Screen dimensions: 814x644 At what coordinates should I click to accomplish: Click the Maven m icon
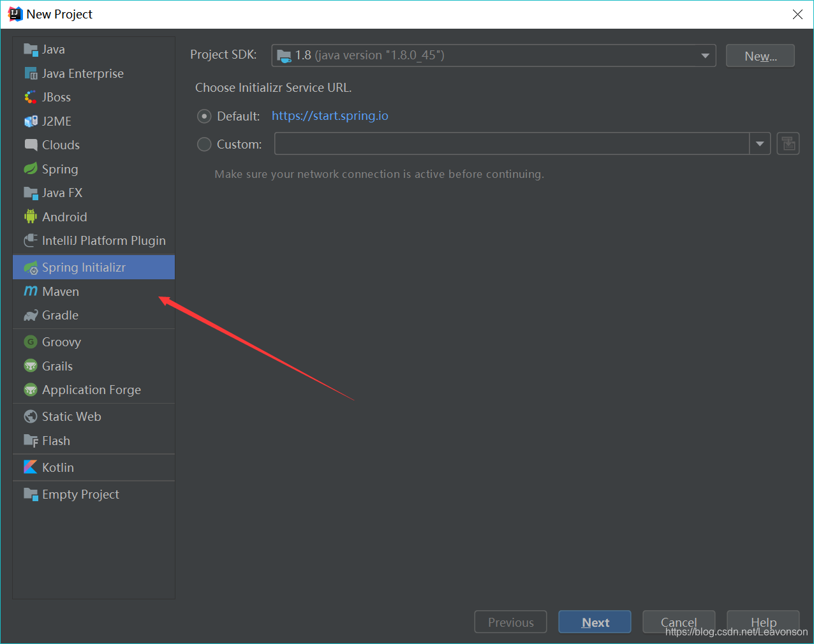tap(31, 291)
